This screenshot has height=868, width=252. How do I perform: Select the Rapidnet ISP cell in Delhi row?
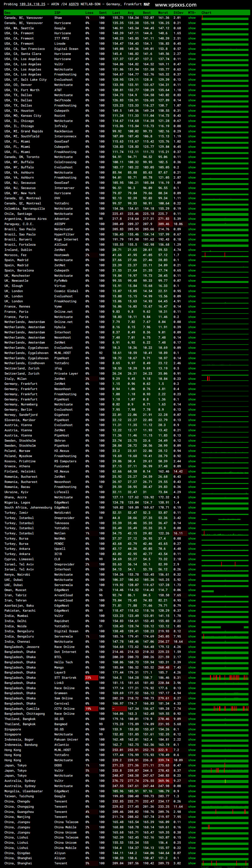pos(62,621)
